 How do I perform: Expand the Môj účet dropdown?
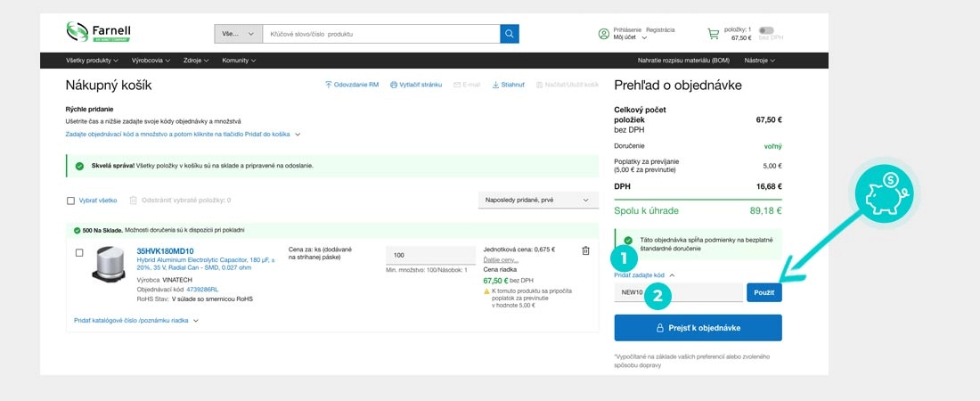point(630,37)
